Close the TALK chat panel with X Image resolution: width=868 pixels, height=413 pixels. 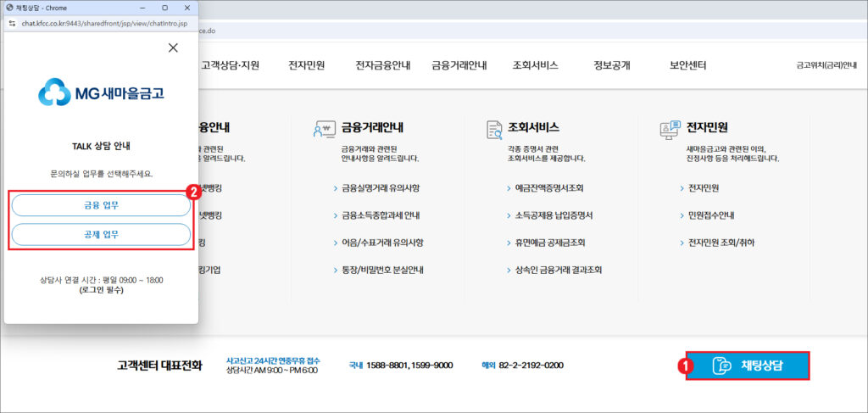(x=173, y=48)
